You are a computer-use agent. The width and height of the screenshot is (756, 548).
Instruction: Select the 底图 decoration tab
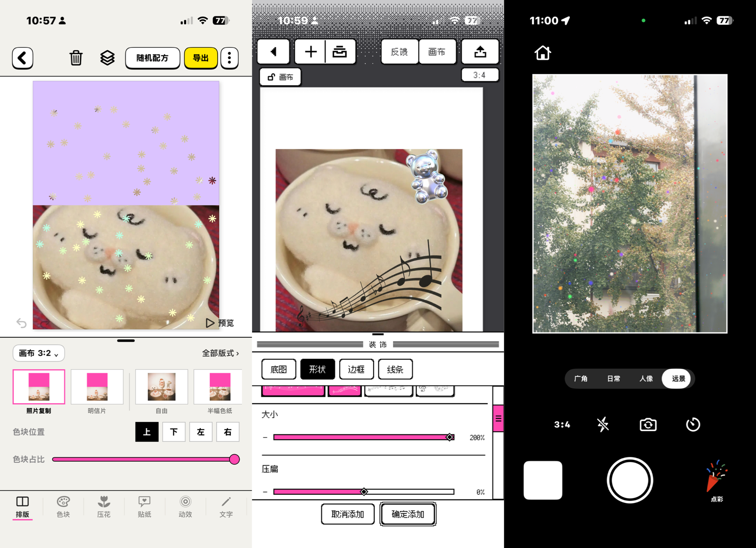(279, 369)
